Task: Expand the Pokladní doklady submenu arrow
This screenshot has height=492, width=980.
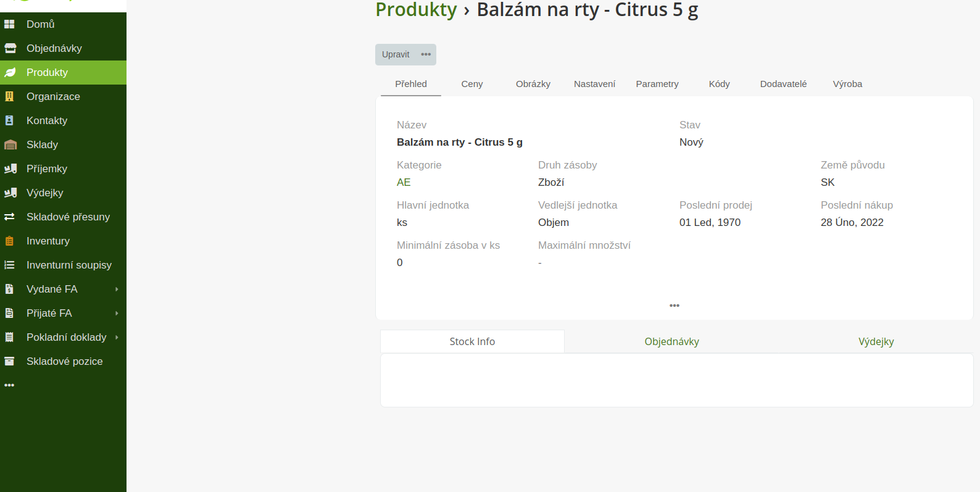Action: coord(117,337)
